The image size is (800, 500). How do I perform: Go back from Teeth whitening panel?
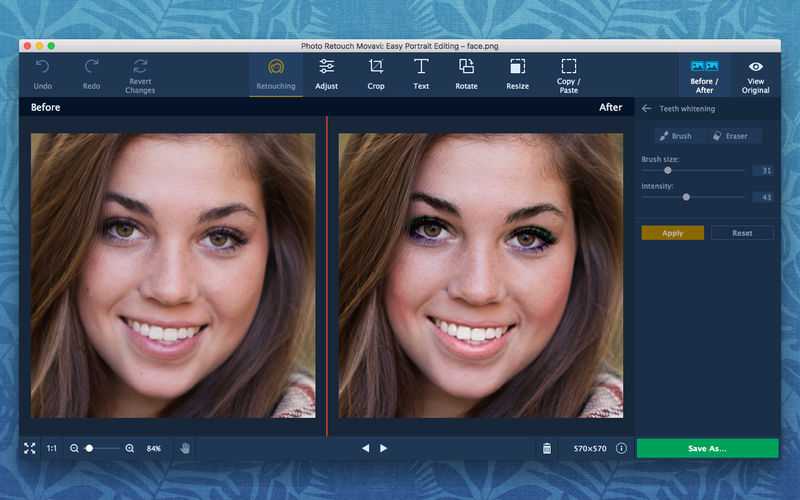coord(647,109)
